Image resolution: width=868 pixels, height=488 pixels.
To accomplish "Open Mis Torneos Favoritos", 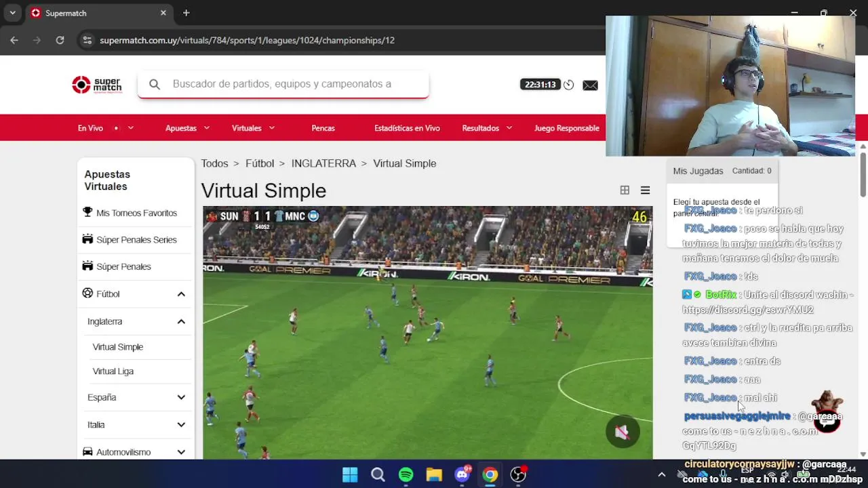I will click(136, 213).
